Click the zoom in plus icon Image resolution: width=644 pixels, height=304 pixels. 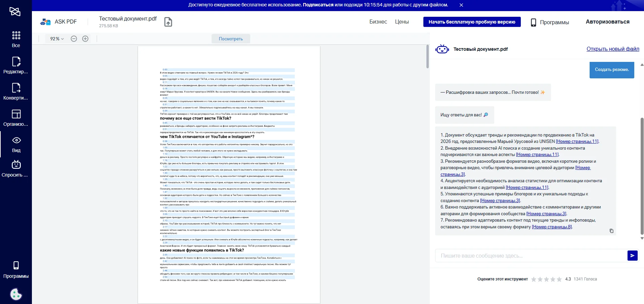(85, 39)
